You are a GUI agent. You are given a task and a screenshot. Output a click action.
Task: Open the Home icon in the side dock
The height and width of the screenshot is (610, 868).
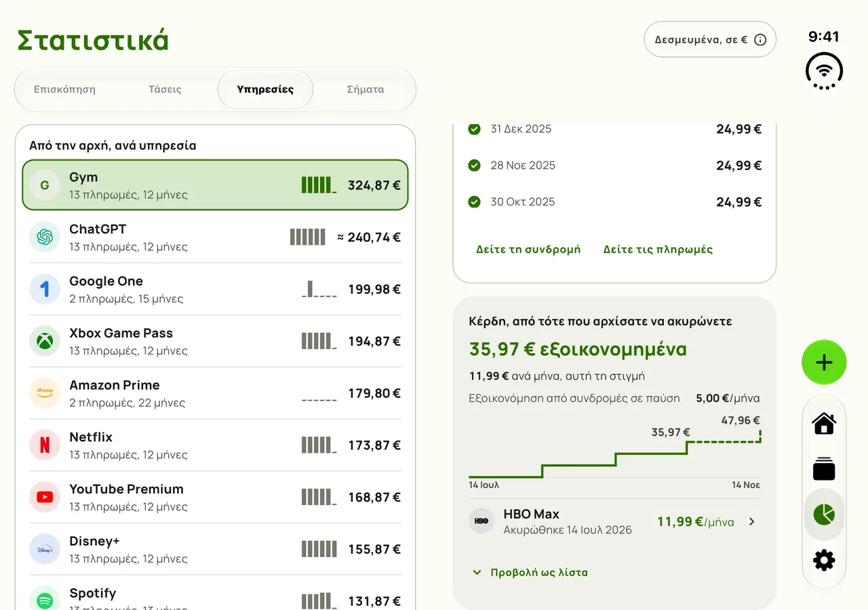coord(824,424)
